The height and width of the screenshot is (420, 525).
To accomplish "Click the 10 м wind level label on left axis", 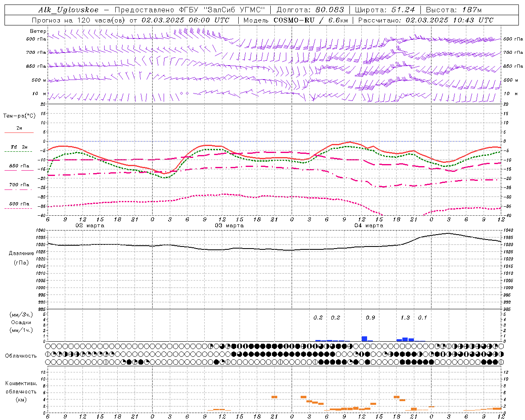I will point(39,94).
